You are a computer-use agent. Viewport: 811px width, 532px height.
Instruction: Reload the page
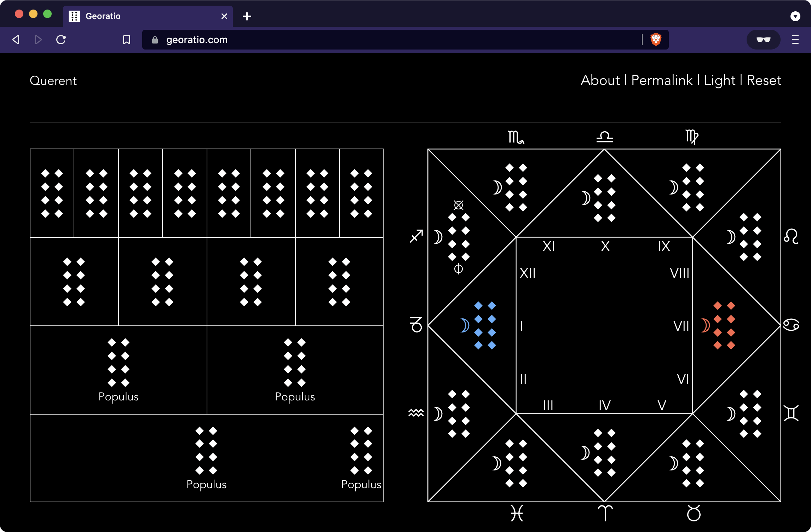61,40
